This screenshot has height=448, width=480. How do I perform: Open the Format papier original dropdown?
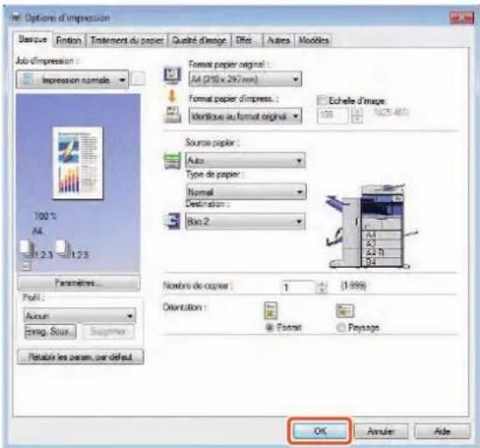click(245, 80)
